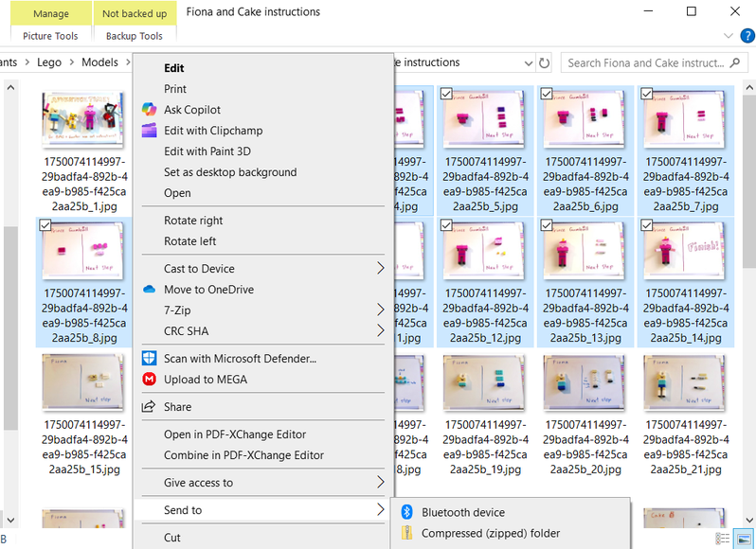Expand the Cast to Device submenu arrow

click(381, 269)
